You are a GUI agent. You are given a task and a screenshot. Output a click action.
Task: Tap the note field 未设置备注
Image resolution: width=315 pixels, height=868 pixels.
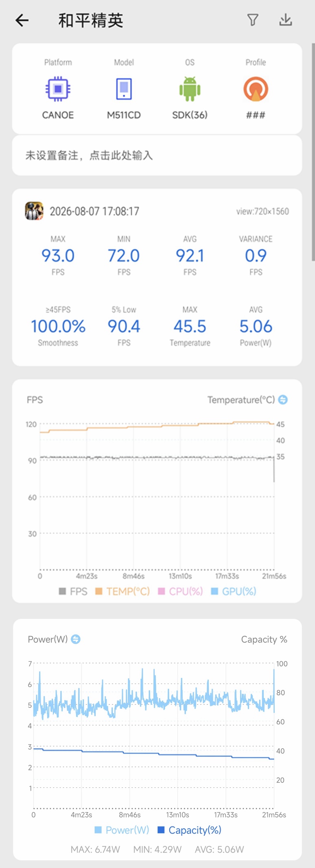(157, 155)
